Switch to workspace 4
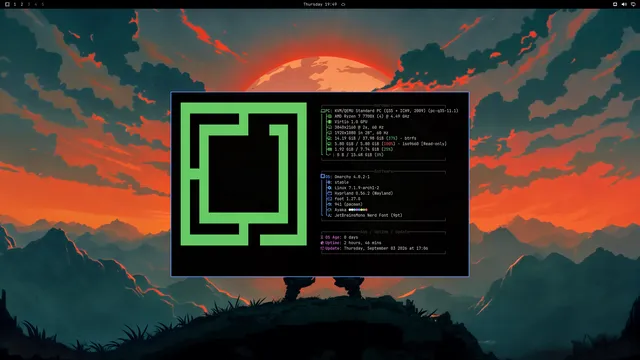The image size is (640, 360). pos(36,4)
